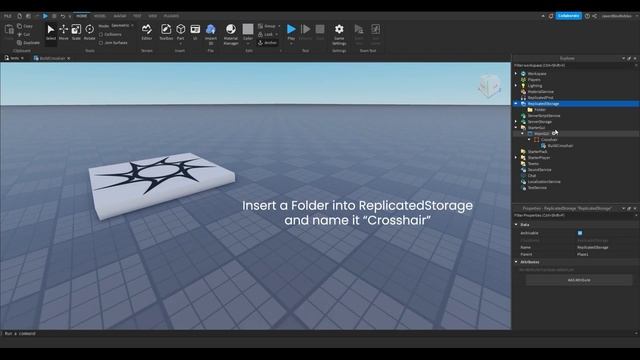This screenshot has width=640, height=360.
Task: Start playtest with the large Play button
Action: [x=291, y=29]
